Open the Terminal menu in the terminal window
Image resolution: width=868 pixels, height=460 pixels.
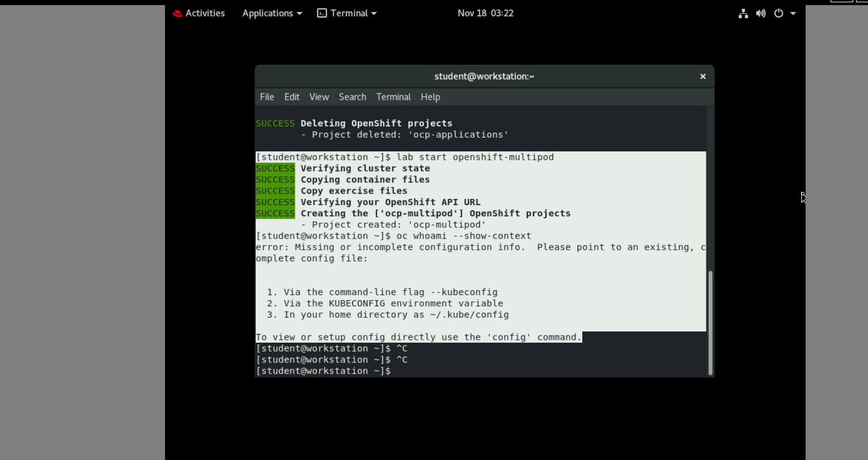(393, 97)
